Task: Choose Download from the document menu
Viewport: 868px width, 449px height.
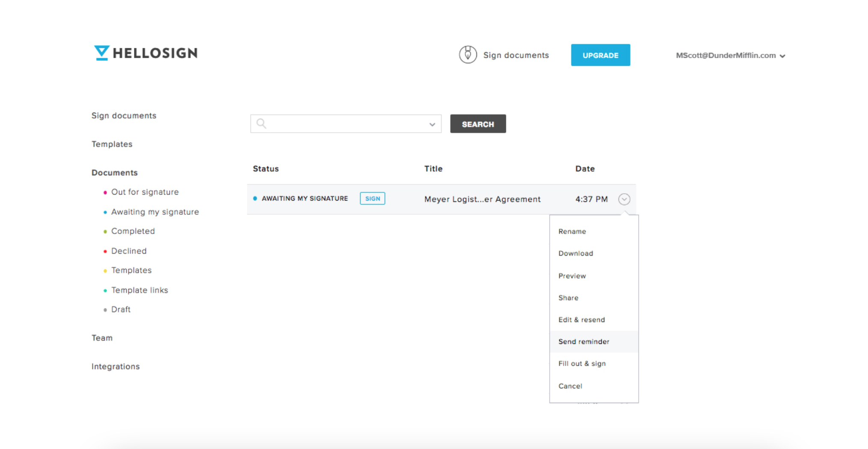Action: click(576, 253)
